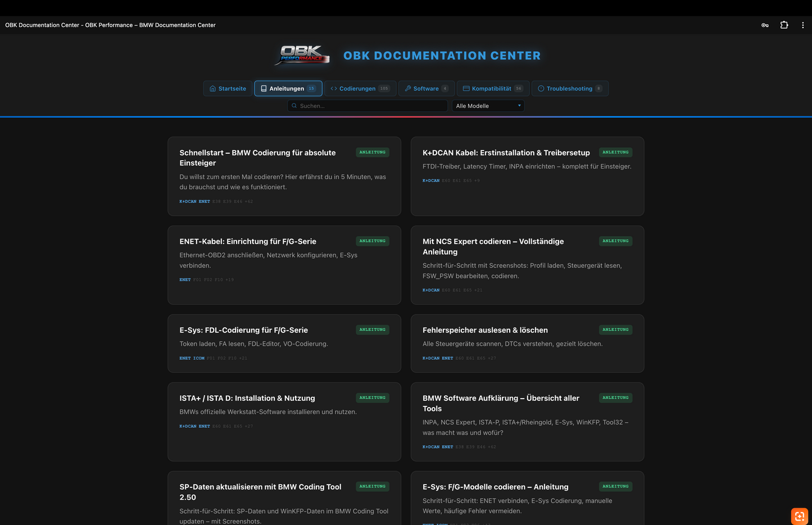Click the Anleitung badge on ISTA+ card
Screen dimensions: 812x525
tap(373, 398)
